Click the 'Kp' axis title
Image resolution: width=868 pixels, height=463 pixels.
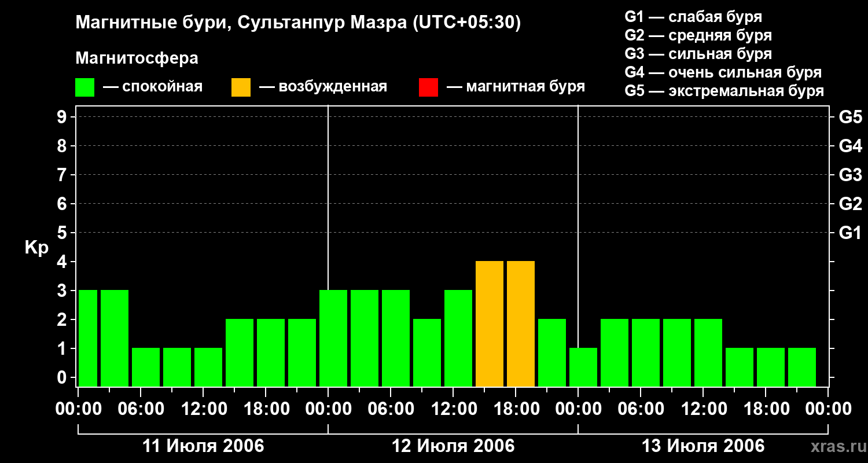point(36,248)
